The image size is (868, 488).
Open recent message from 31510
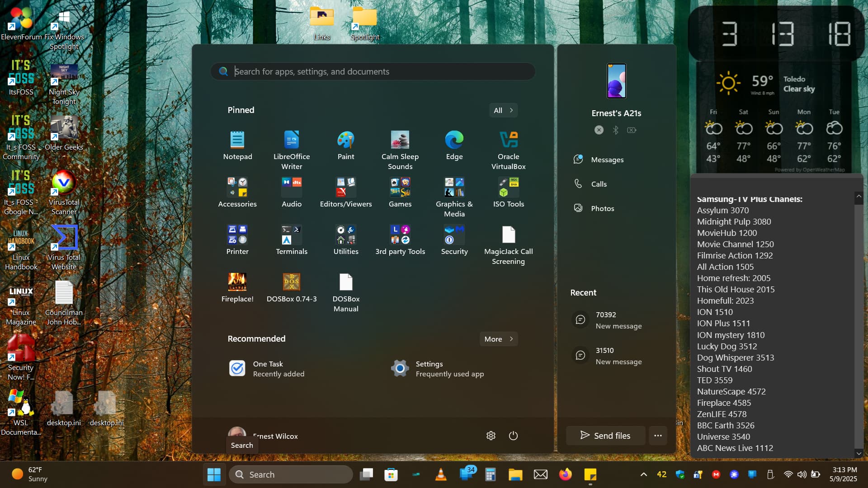[616, 356]
